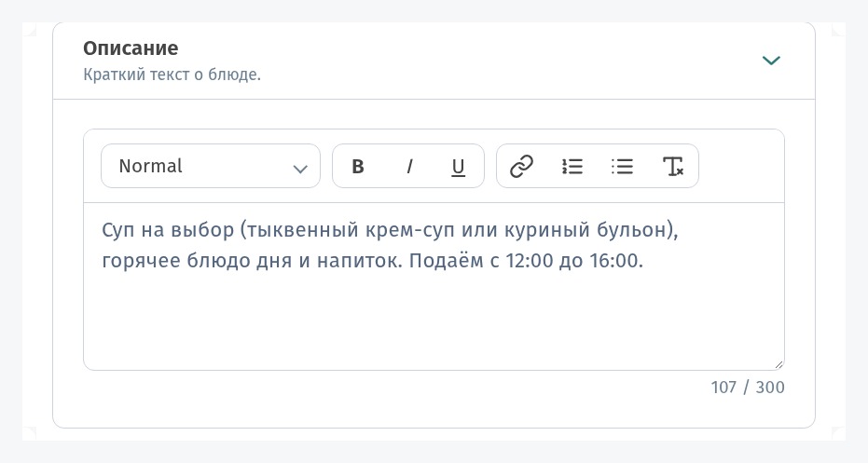Open the Normal paragraph style dropdown
Screen dimensions: 868x463
(x=211, y=166)
